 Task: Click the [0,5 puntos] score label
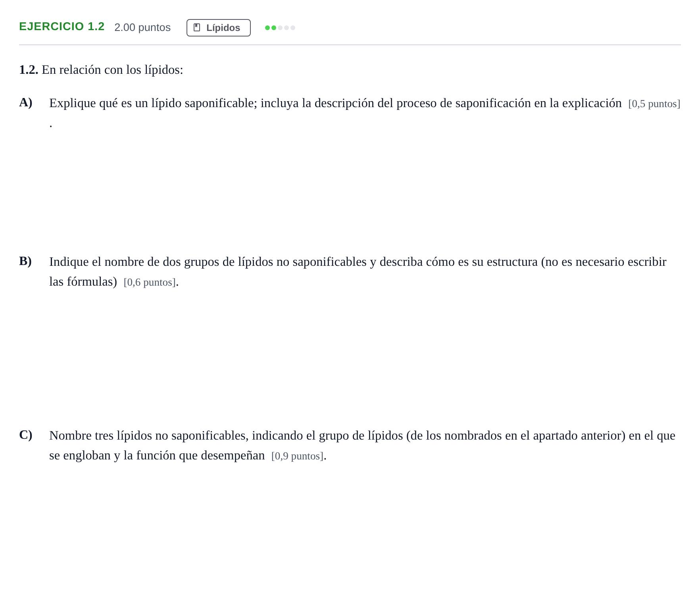point(654,104)
